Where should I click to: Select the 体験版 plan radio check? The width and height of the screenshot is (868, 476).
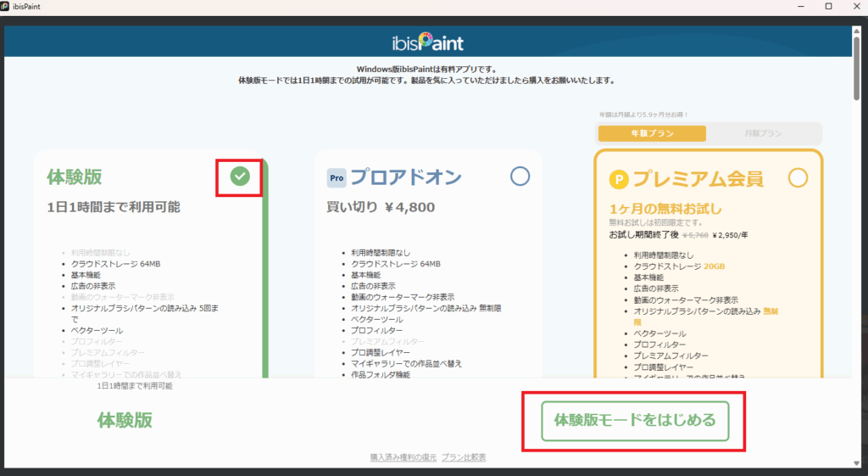tap(240, 176)
